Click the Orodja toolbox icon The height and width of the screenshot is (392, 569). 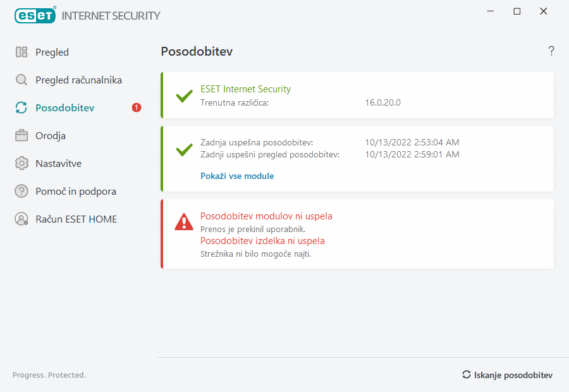point(21,136)
